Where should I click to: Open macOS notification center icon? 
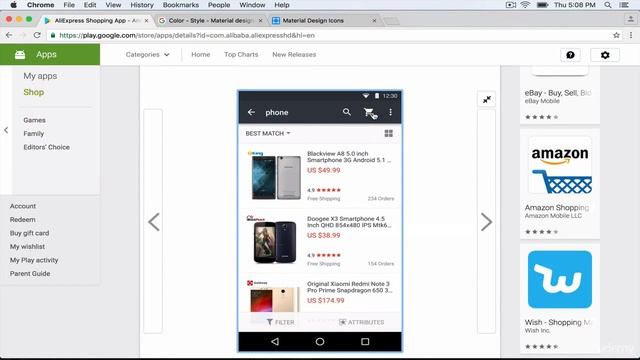(x=624, y=5)
